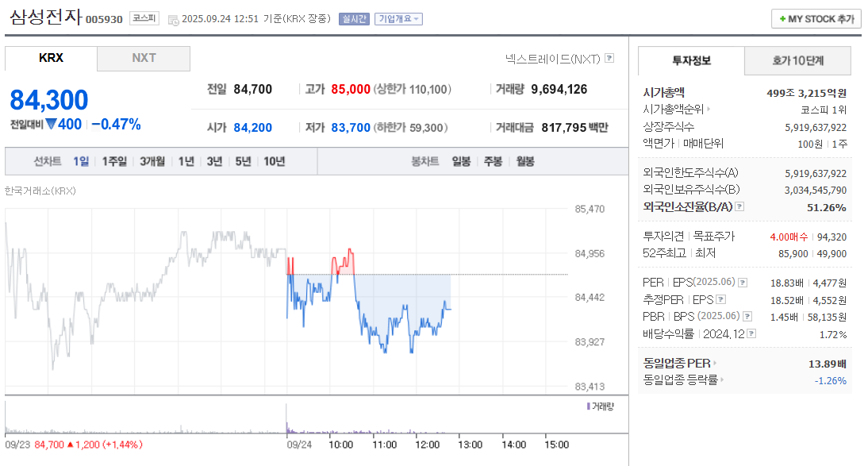Click the blue down-triangle beside 400
The width and height of the screenshot is (868, 466).
(x=51, y=124)
